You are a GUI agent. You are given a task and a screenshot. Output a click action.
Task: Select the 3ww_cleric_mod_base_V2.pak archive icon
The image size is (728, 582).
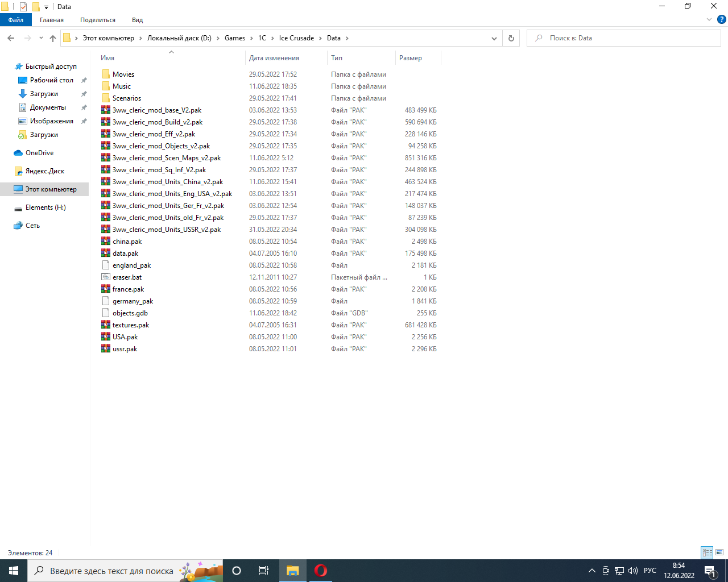(106, 110)
